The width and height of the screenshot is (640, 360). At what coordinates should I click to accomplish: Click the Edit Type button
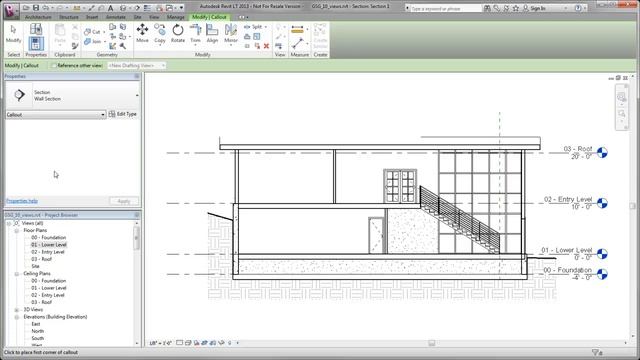pos(123,114)
